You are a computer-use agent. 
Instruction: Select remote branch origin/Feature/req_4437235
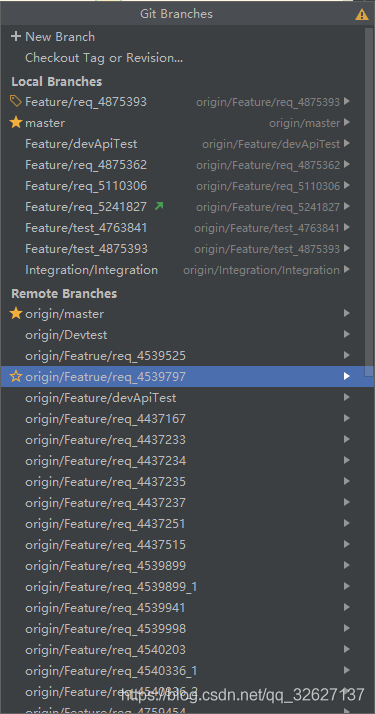click(106, 482)
